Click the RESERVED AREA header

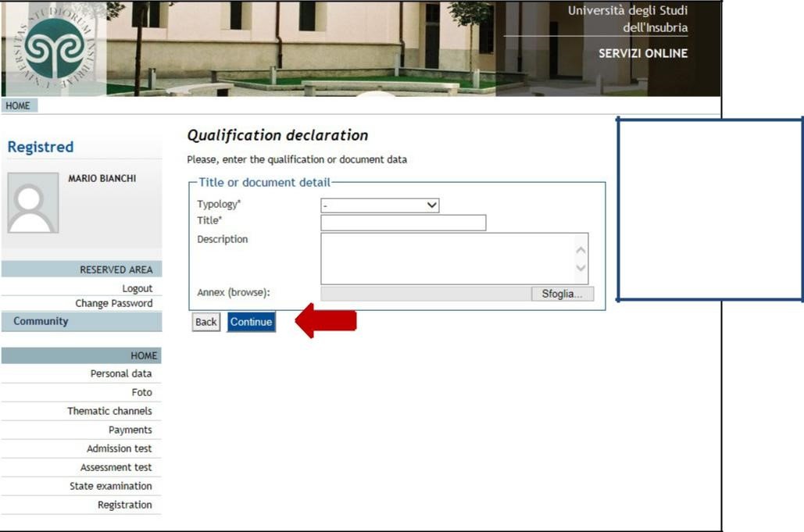(81, 269)
